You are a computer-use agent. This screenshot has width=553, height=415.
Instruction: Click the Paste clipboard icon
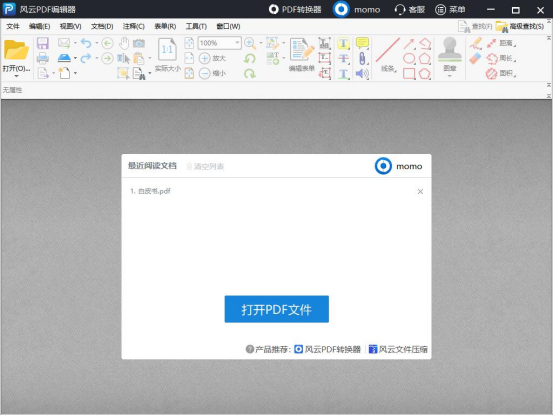139,58
